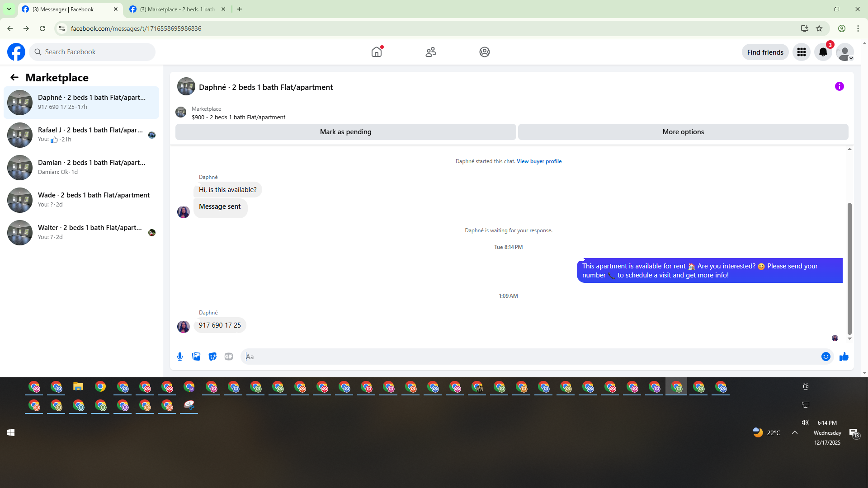The image size is (868, 488).
Task: Open the GIF picker
Action: pyautogui.click(x=229, y=357)
